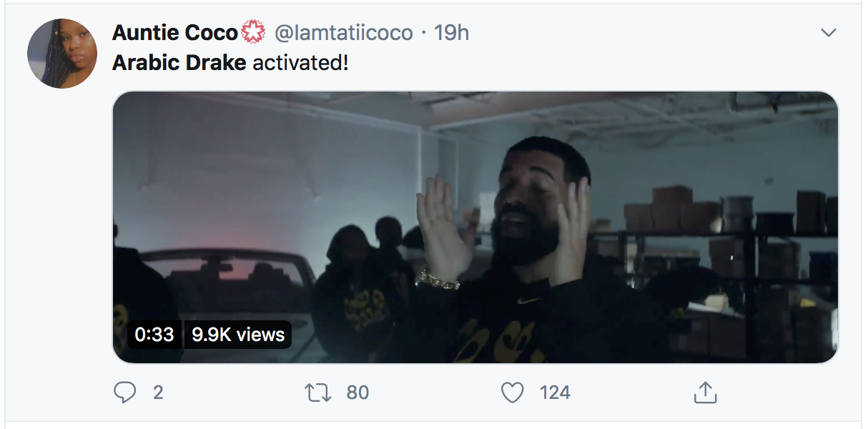The width and height of the screenshot is (868, 429).
Task: Open the Auntie Coco display name link
Action: (x=175, y=33)
